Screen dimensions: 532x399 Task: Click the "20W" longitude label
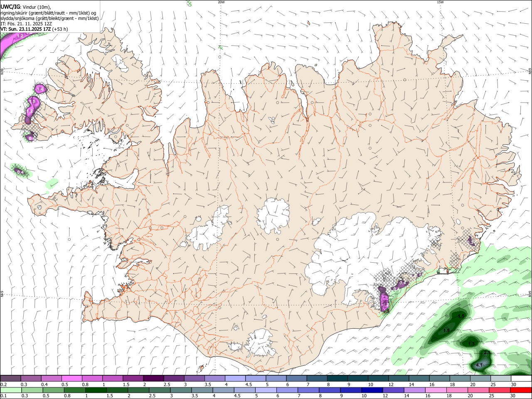click(x=221, y=2)
